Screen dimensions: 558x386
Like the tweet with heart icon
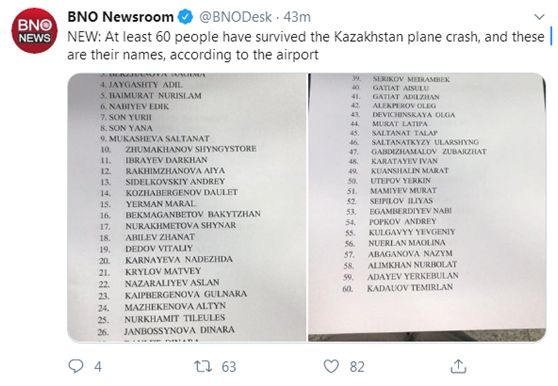331,366
